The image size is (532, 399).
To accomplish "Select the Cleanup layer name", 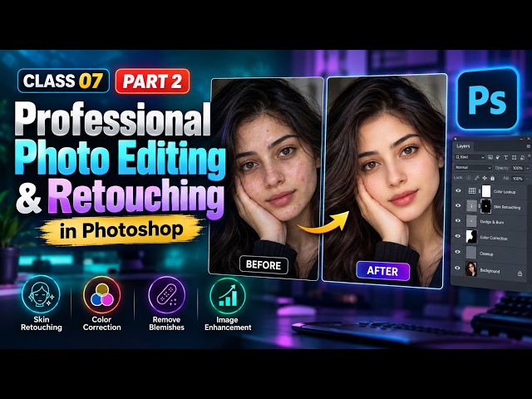I will point(486,254).
